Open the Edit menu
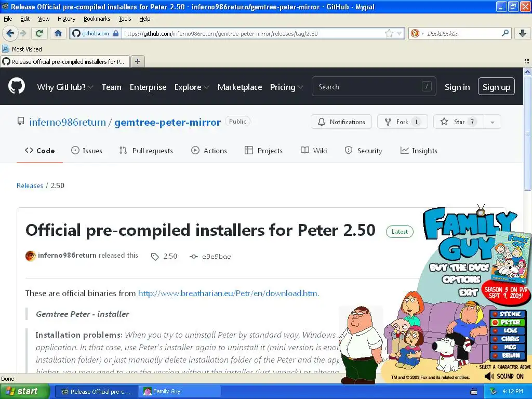 coord(25,19)
